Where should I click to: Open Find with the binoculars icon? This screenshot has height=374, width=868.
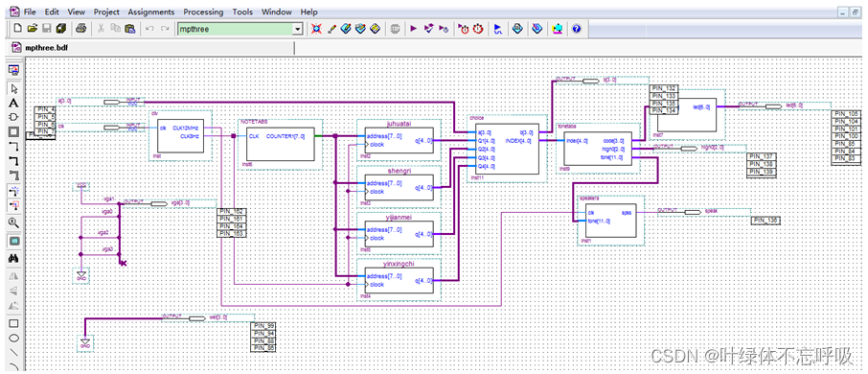pyautogui.click(x=14, y=258)
